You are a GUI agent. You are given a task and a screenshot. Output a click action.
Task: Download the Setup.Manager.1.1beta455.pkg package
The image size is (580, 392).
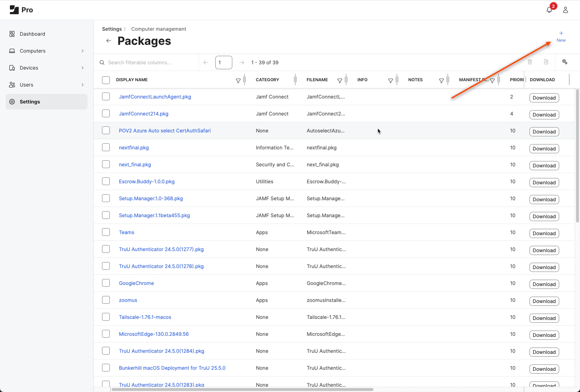[x=544, y=216]
